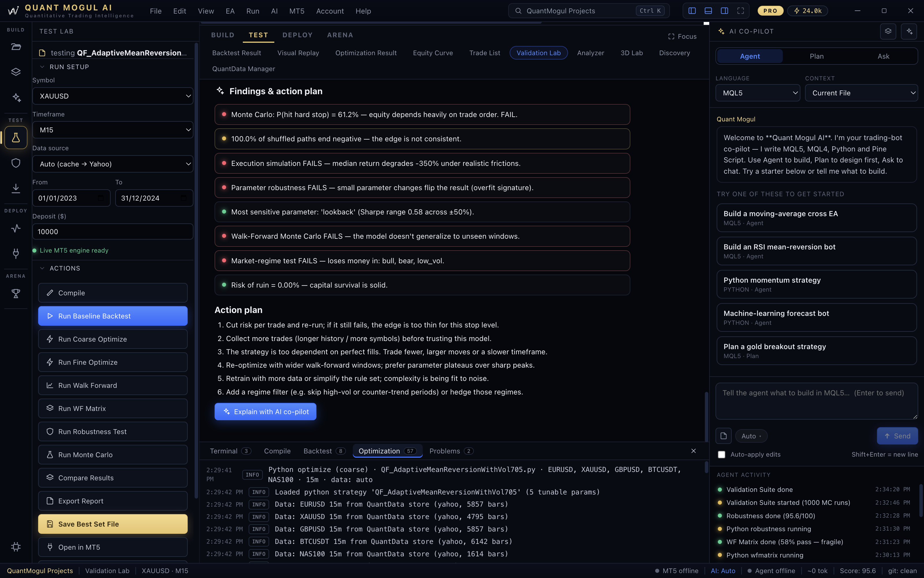Open the Test Lab flask icon
Image resolution: width=924 pixels, height=578 pixels.
(x=16, y=138)
